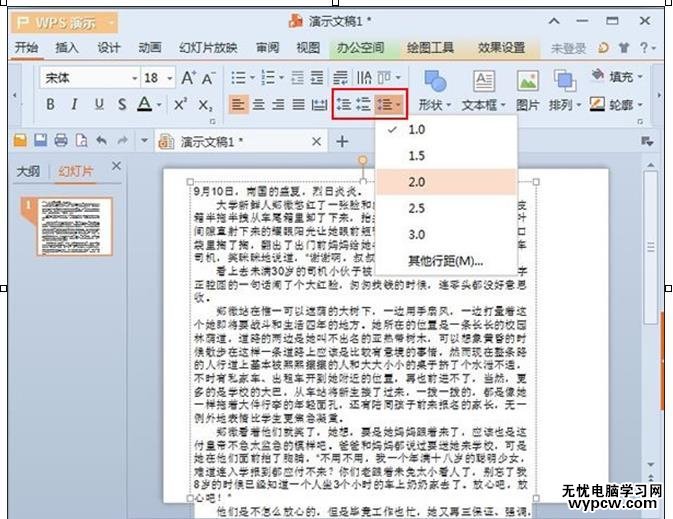This screenshot has width=673, height=519.
Task: Align text left
Action: pyautogui.click(x=238, y=104)
